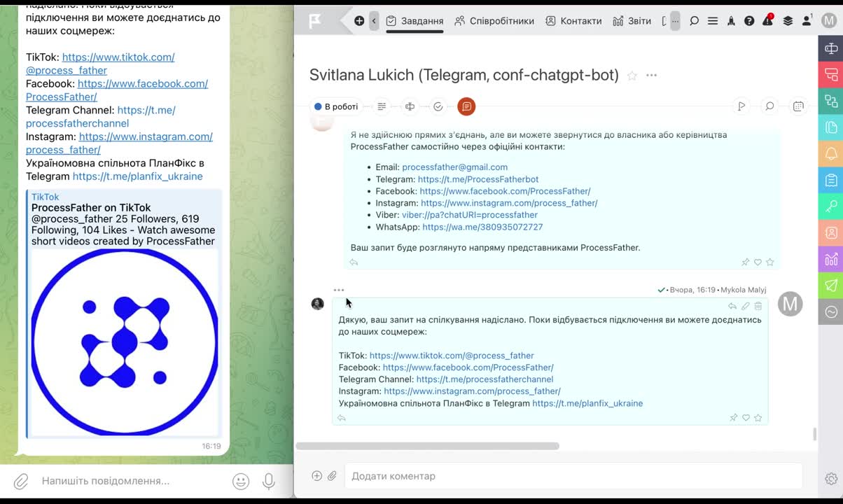Open the Контакти tab
The width and height of the screenshot is (843, 504).
click(x=573, y=21)
